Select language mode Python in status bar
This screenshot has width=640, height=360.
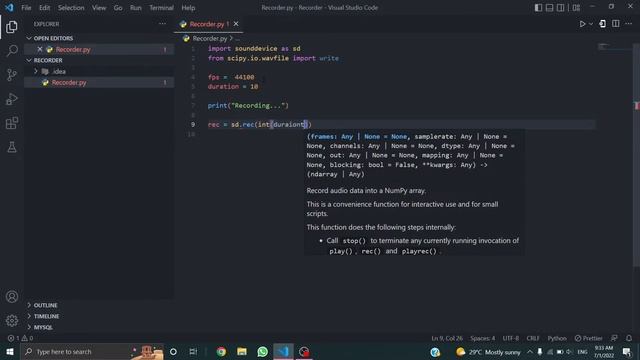click(557, 338)
